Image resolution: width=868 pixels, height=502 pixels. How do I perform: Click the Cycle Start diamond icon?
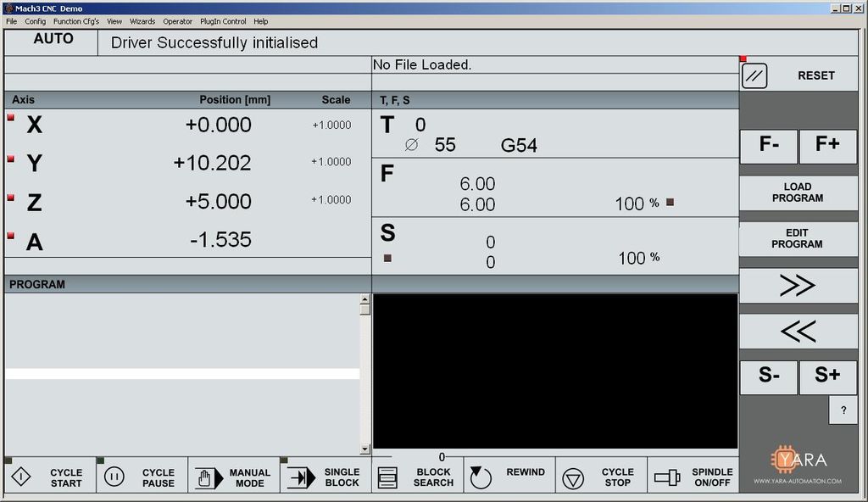(x=21, y=477)
